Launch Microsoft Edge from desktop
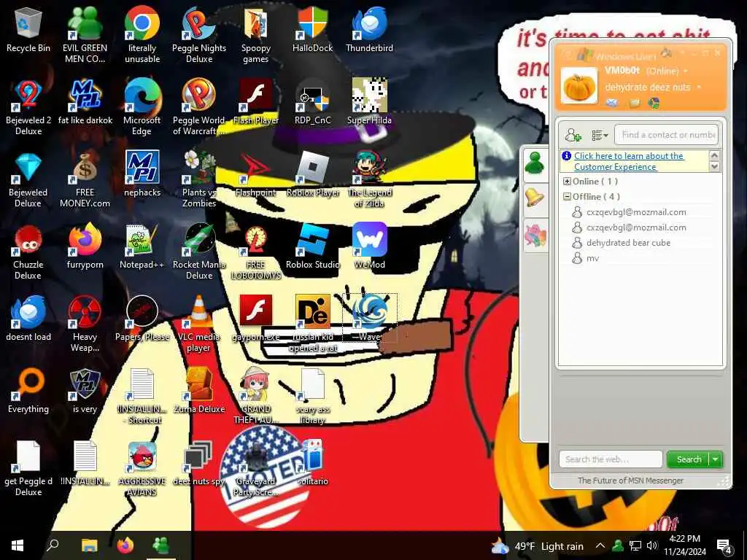The height and width of the screenshot is (560, 747). pos(142,107)
